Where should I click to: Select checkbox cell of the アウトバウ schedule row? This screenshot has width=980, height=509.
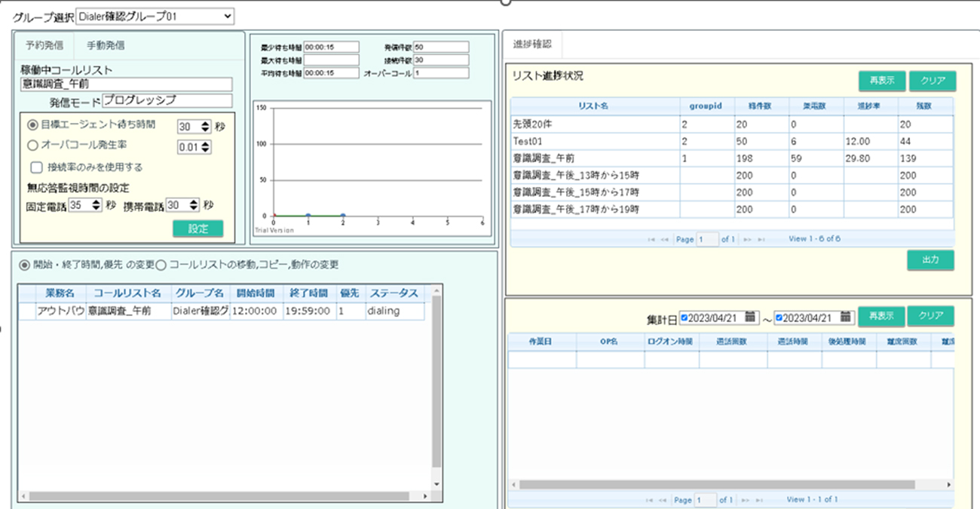click(x=26, y=311)
